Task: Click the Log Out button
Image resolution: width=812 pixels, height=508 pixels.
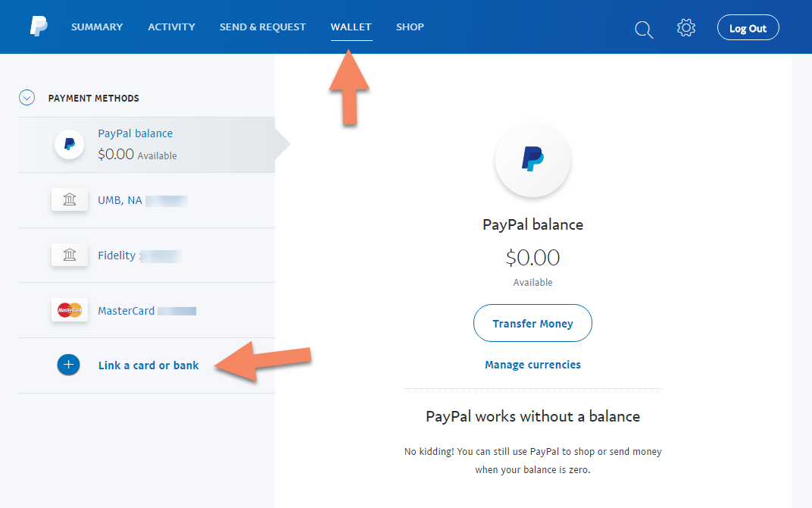Action: click(x=748, y=28)
